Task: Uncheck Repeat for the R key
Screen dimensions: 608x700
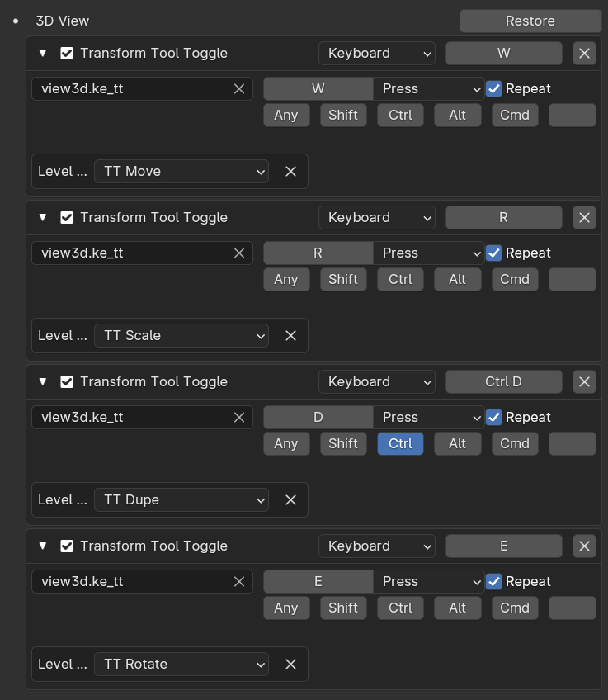Action: 494,253
